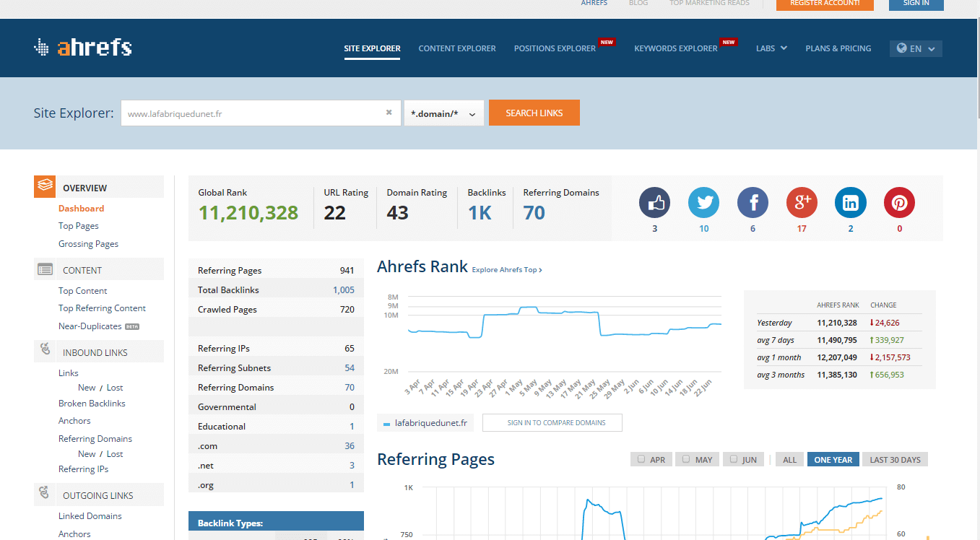Toggle the MAY checkbox

click(x=686, y=459)
